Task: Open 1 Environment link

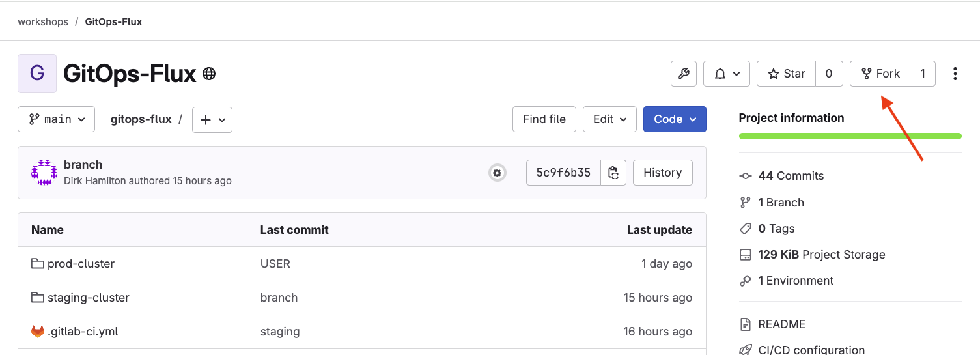Action: click(x=796, y=281)
